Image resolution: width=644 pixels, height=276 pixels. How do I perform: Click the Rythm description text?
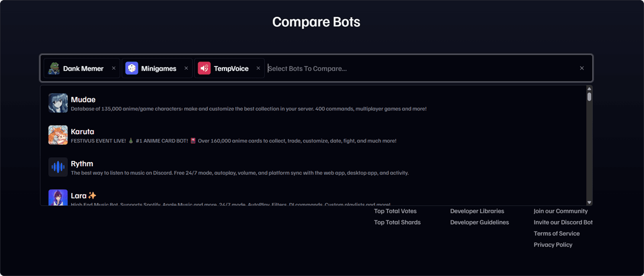[240, 173]
